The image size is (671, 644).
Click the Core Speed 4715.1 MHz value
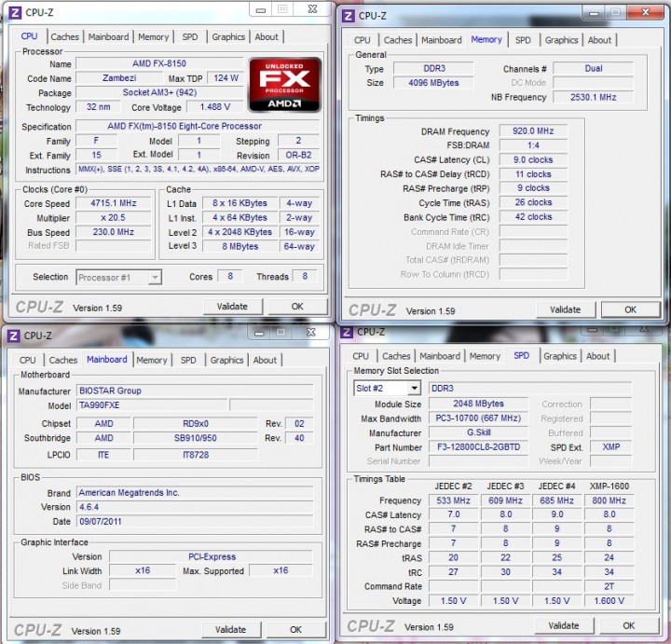tap(114, 203)
